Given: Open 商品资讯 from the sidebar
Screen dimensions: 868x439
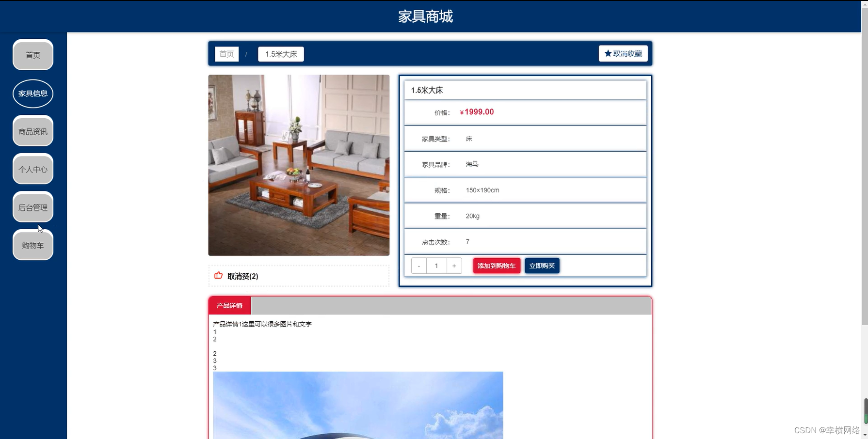Looking at the screenshot, I should click(x=32, y=131).
